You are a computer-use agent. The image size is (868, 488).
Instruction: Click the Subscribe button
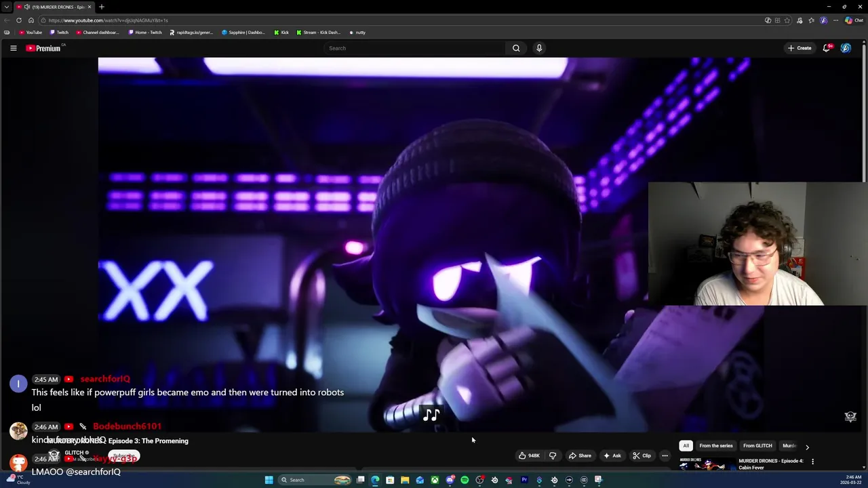124,456
